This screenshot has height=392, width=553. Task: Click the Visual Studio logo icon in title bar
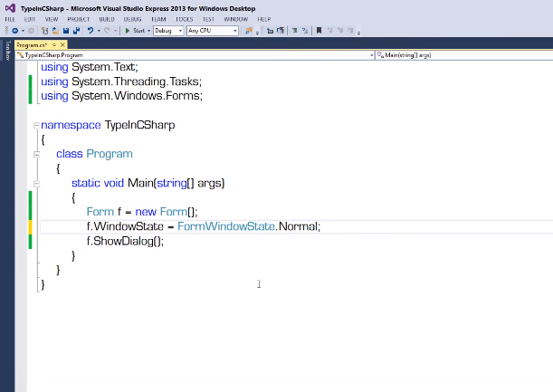[x=10, y=8]
